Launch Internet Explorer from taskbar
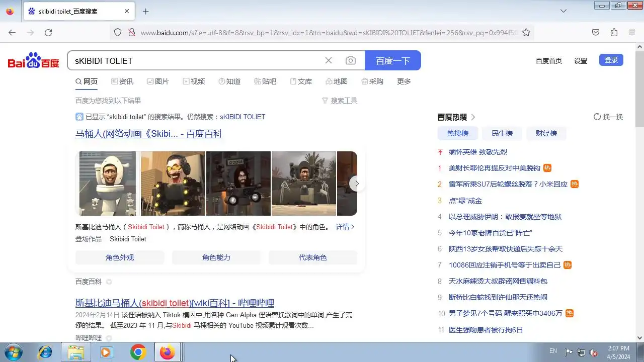This screenshot has width=644, height=362. [45, 352]
